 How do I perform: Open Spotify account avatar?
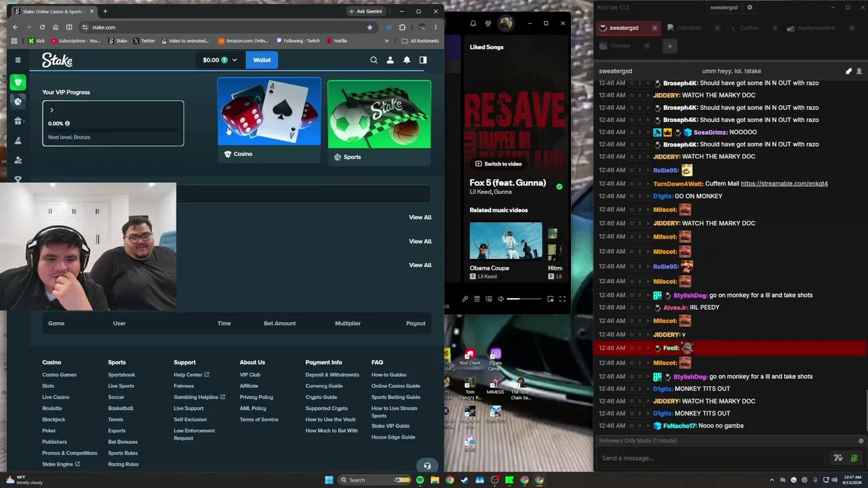point(505,23)
